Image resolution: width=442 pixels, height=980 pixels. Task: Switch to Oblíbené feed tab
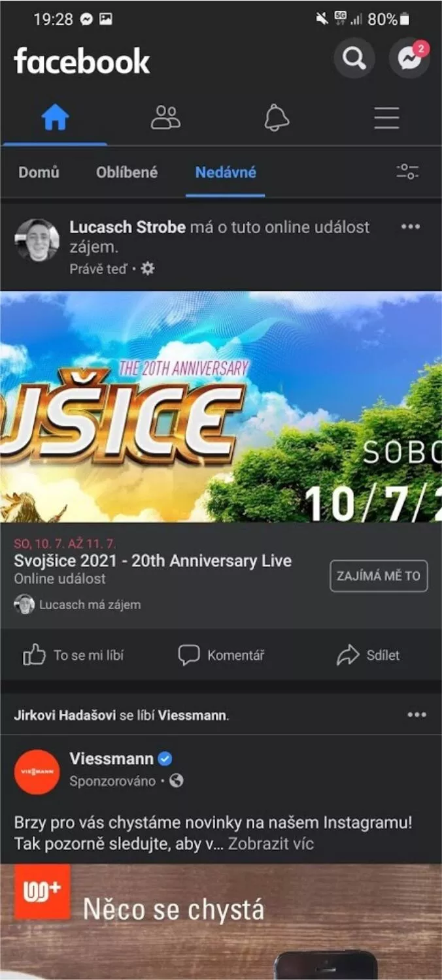127,172
